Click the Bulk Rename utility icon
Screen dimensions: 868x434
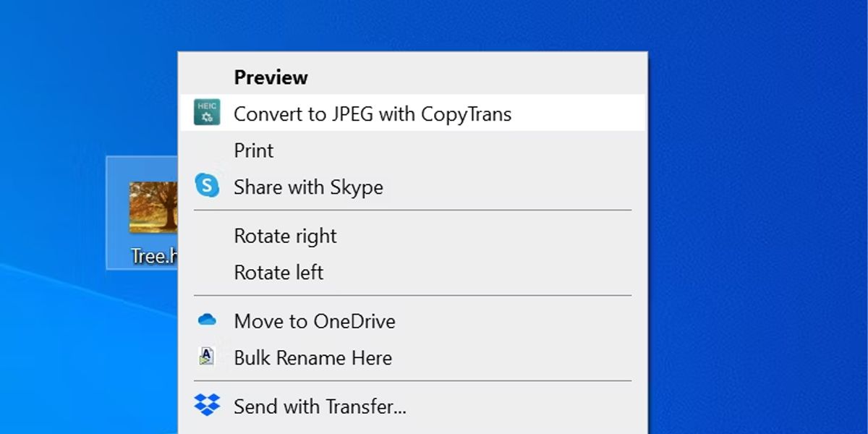207,356
